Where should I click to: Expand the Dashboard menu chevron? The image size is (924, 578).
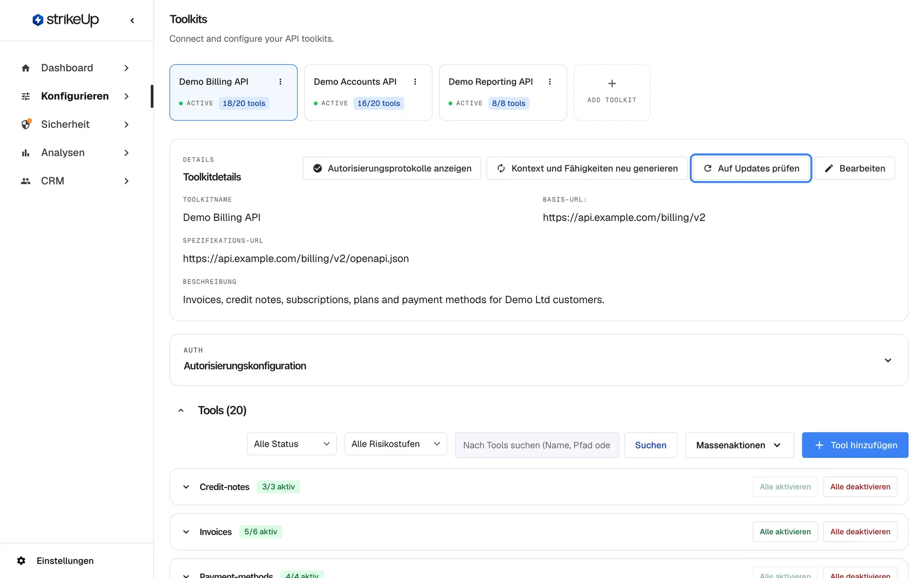pos(126,68)
